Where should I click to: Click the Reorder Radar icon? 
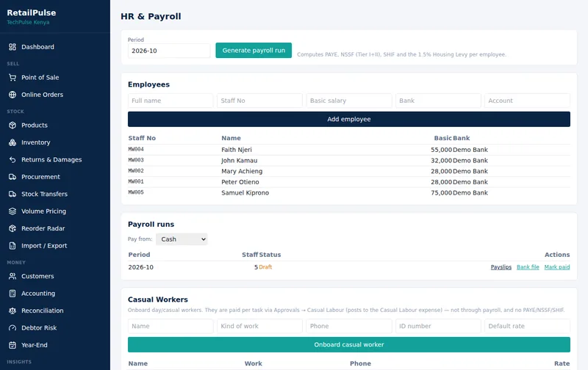point(12,228)
